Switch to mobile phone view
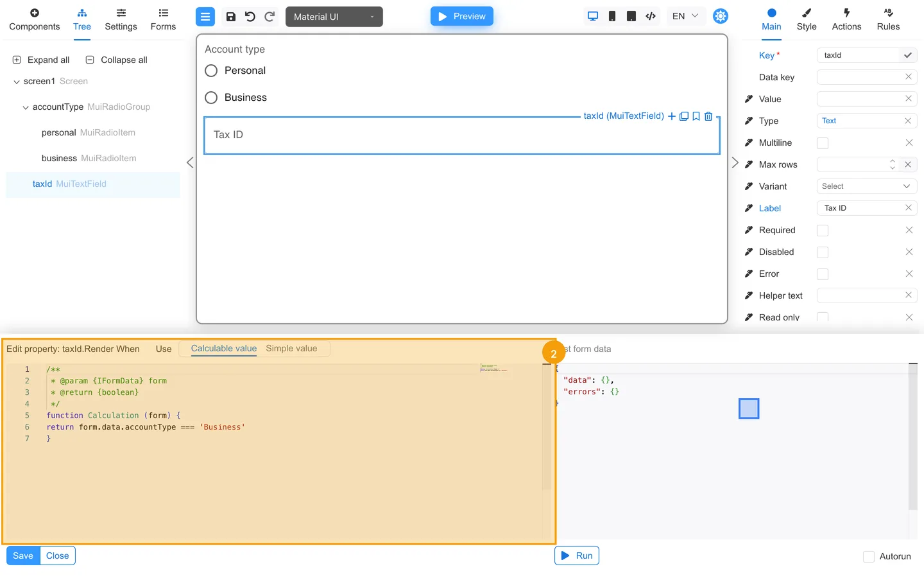The width and height of the screenshot is (924, 578). pyautogui.click(x=612, y=16)
